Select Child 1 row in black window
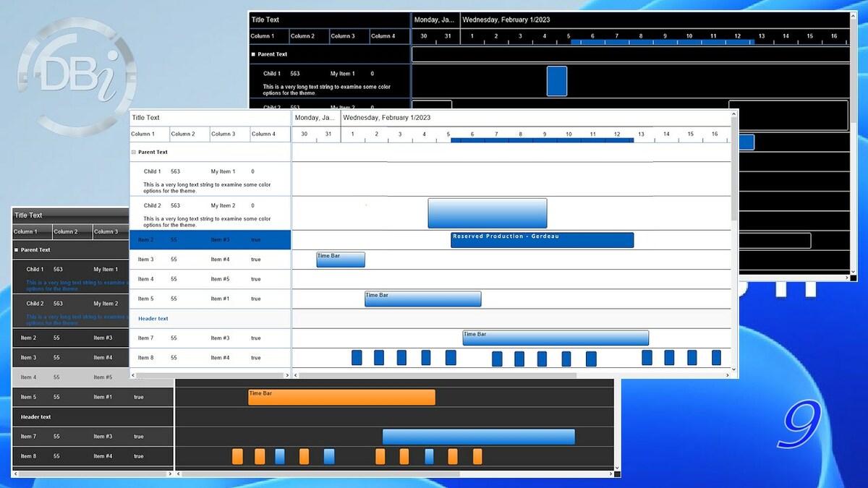 [330, 81]
